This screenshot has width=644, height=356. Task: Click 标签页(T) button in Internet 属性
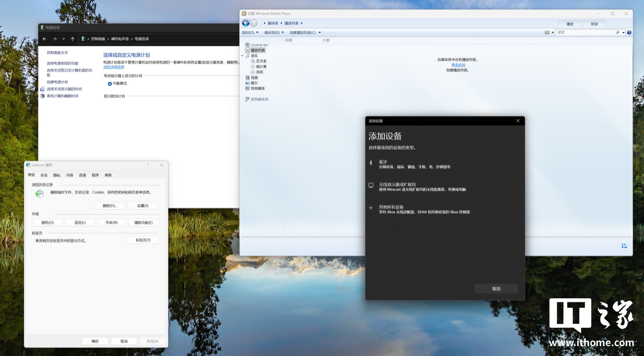(x=143, y=240)
